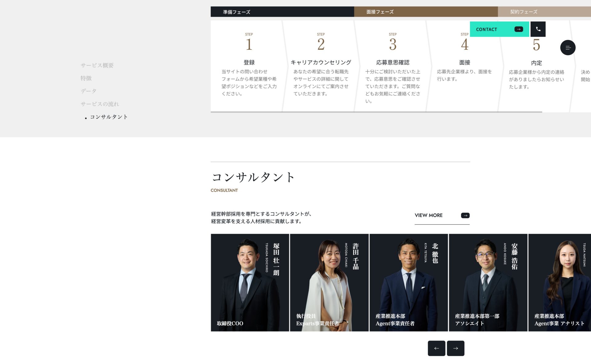Open 安藤浩佑 consultant profile card
Viewport: 591px width, 364px height.
click(x=488, y=283)
